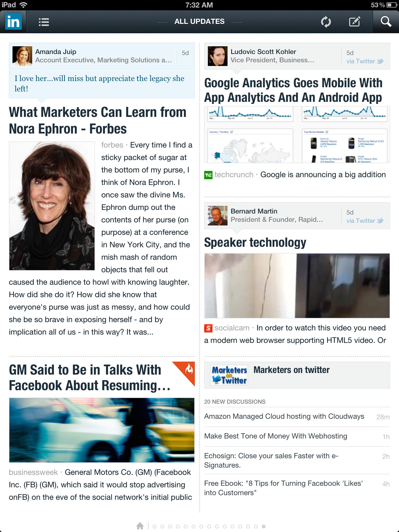Image resolution: width=399 pixels, height=532 pixels.
Task: Open the Nora Ephron Forbes article headline
Action: coord(98,121)
